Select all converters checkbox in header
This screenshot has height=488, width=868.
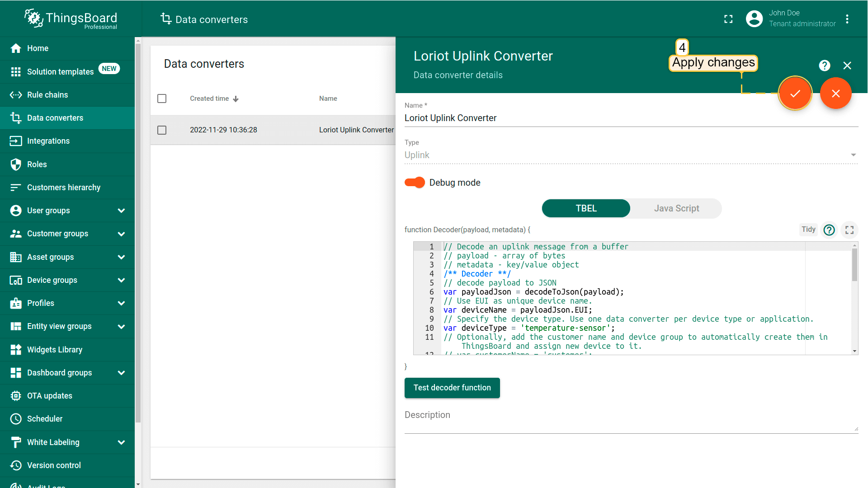tap(162, 99)
